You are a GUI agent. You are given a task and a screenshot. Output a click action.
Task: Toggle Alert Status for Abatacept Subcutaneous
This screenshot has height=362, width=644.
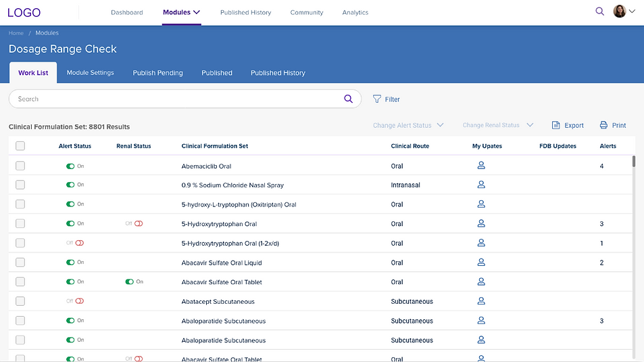point(79,301)
